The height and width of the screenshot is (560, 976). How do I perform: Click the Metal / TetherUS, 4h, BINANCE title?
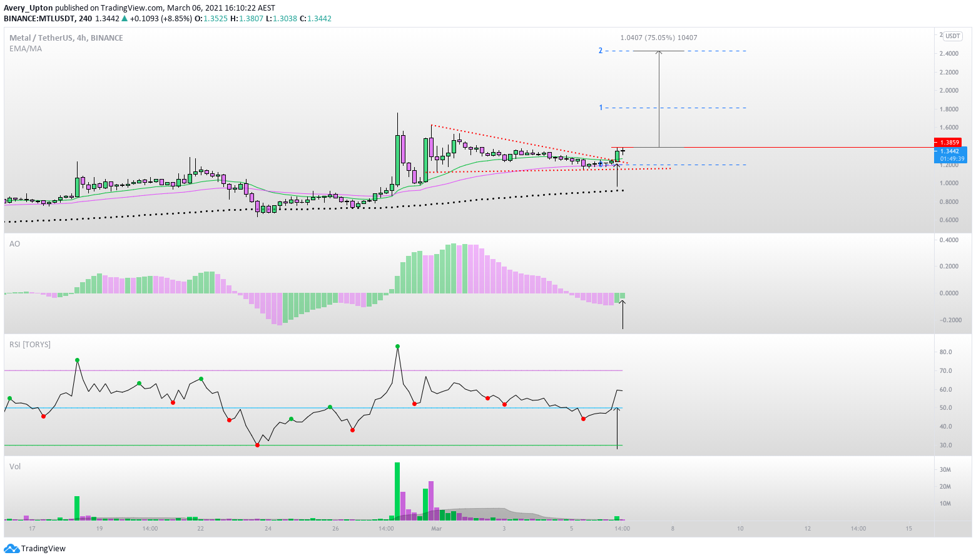[x=66, y=38]
